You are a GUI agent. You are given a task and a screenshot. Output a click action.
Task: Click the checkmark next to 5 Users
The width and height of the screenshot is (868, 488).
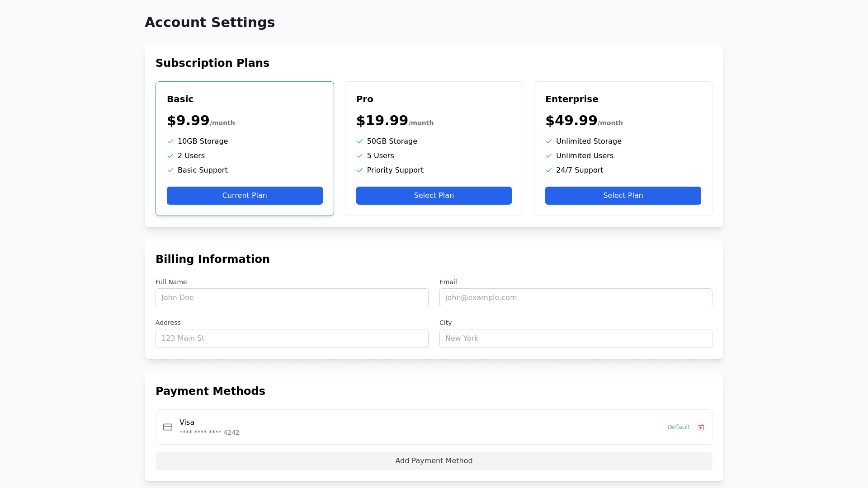pos(360,156)
